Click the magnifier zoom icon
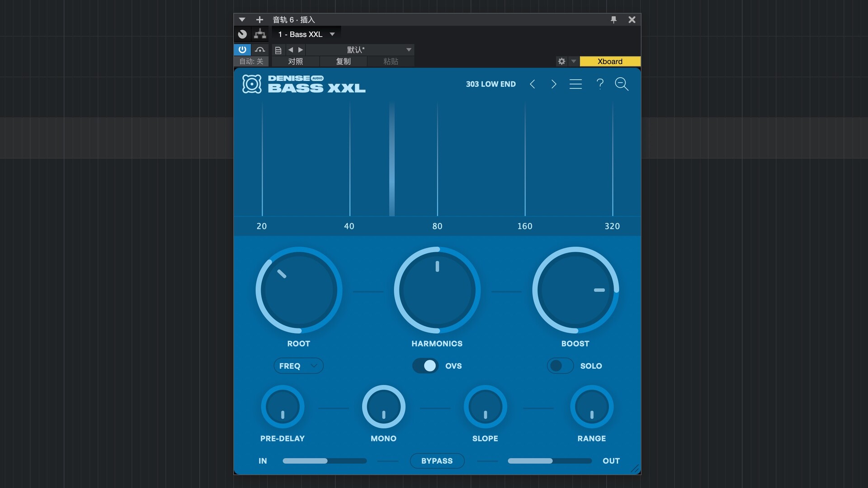The width and height of the screenshot is (868, 488). pyautogui.click(x=622, y=84)
